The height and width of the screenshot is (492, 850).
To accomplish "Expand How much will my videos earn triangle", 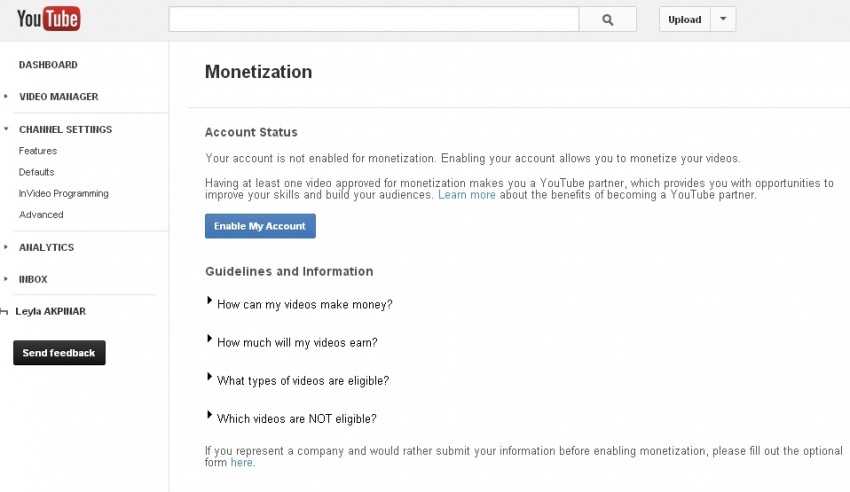I will pos(209,339).
